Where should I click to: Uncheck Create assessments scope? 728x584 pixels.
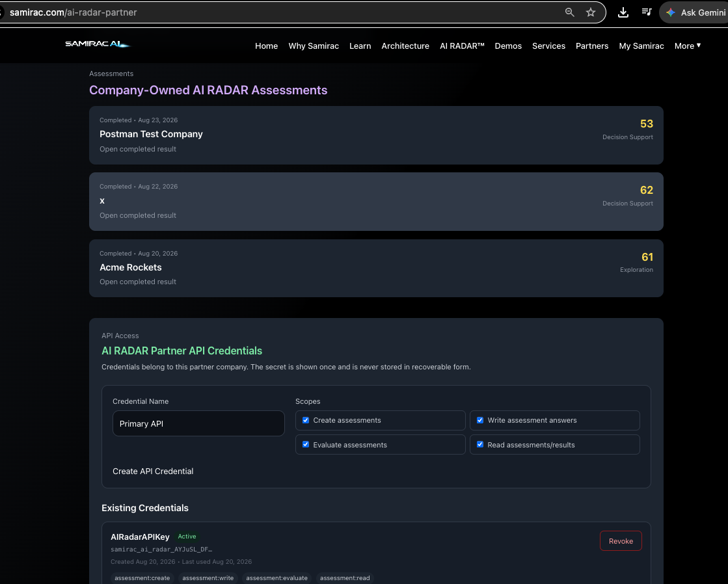point(306,420)
